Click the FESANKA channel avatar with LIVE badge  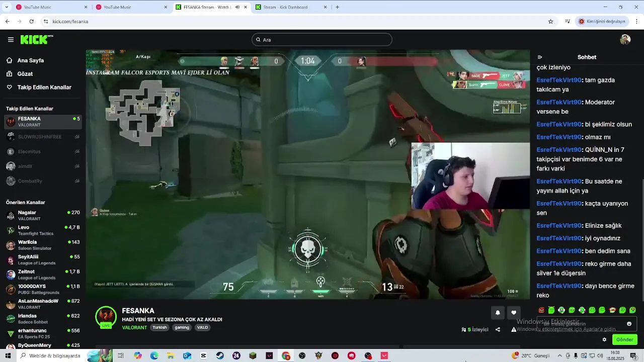106,317
